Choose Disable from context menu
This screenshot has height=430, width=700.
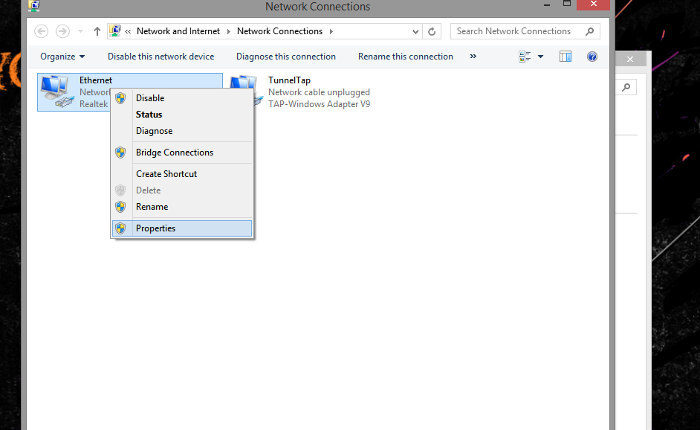182,98
